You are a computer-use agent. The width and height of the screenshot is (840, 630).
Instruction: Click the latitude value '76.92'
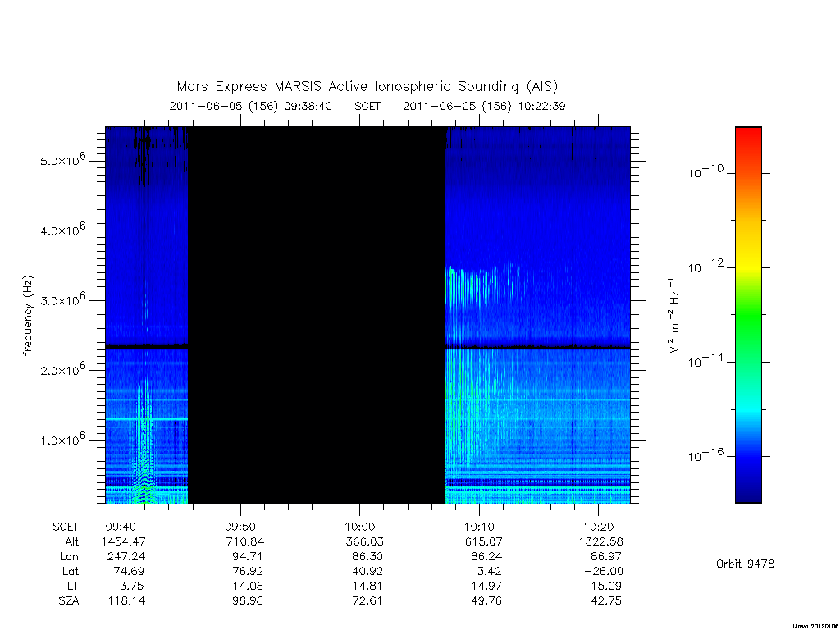pos(248,572)
